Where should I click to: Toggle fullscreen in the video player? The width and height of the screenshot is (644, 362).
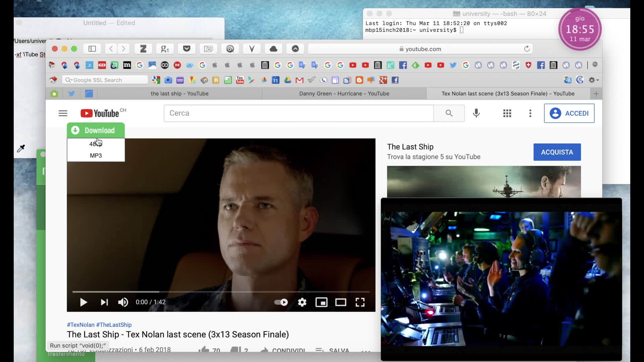(x=360, y=302)
